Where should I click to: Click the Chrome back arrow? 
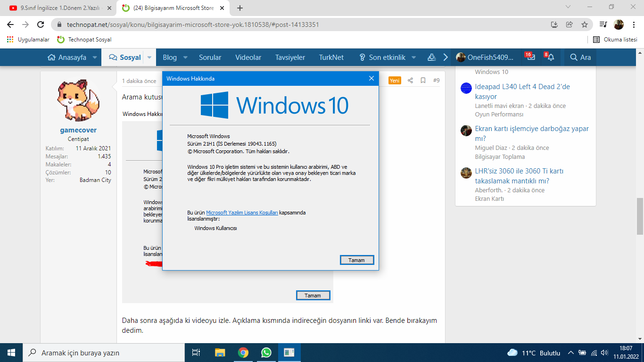(x=10, y=25)
